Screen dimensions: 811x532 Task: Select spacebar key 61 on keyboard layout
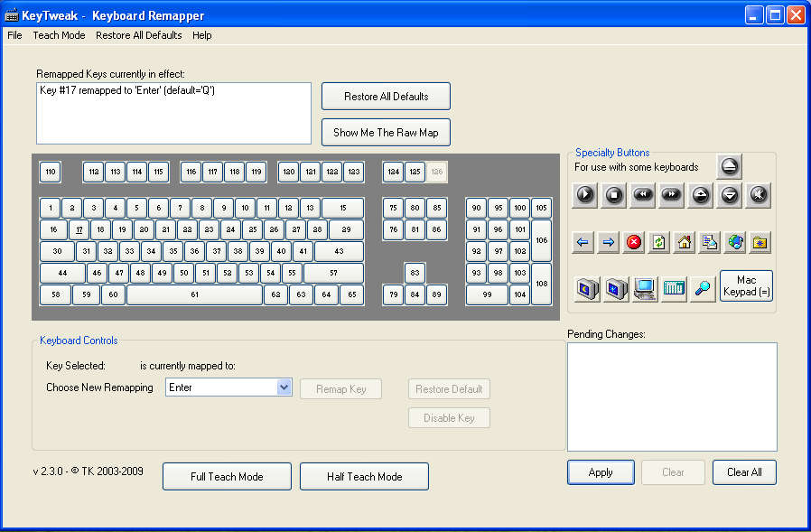pyautogui.click(x=194, y=294)
